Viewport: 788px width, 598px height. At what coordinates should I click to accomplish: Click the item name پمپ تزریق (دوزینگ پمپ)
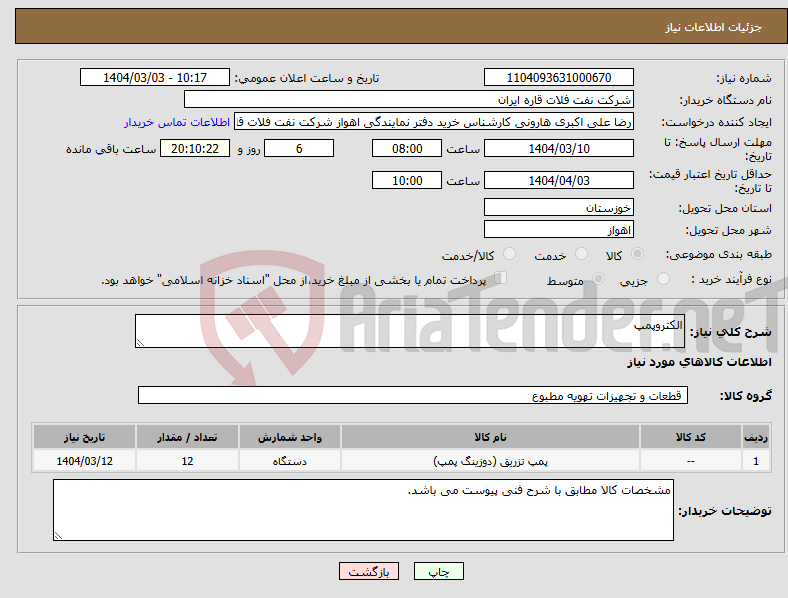pos(490,461)
